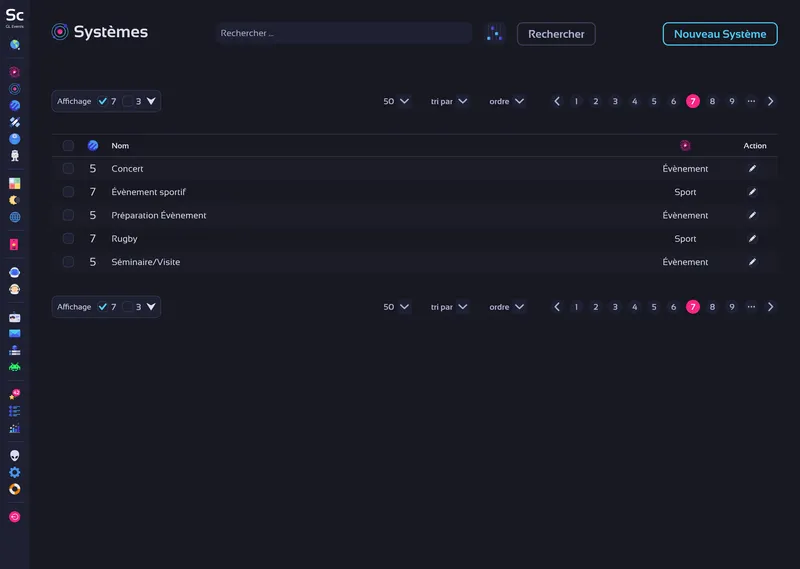Open the bottom 'ordre' dropdown
800x569 pixels.
pyautogui.click(x=507, y=307)
